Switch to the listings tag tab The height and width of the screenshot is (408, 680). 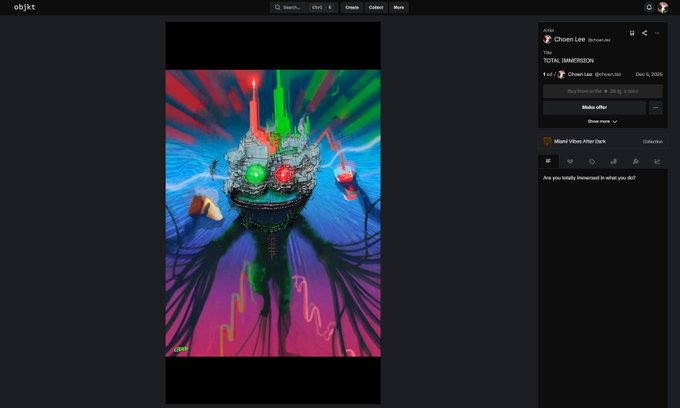(592, 161)
